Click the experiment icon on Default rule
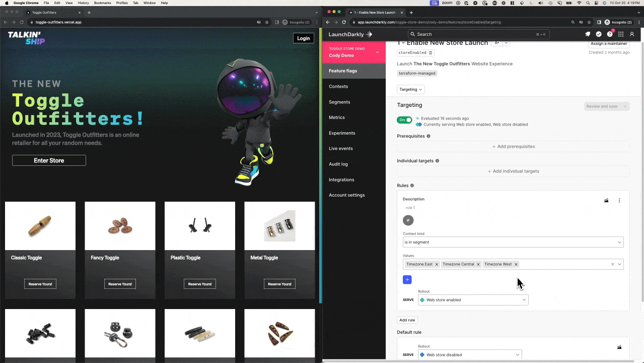The height and width of the screenshot is (363, 644). 619,347
